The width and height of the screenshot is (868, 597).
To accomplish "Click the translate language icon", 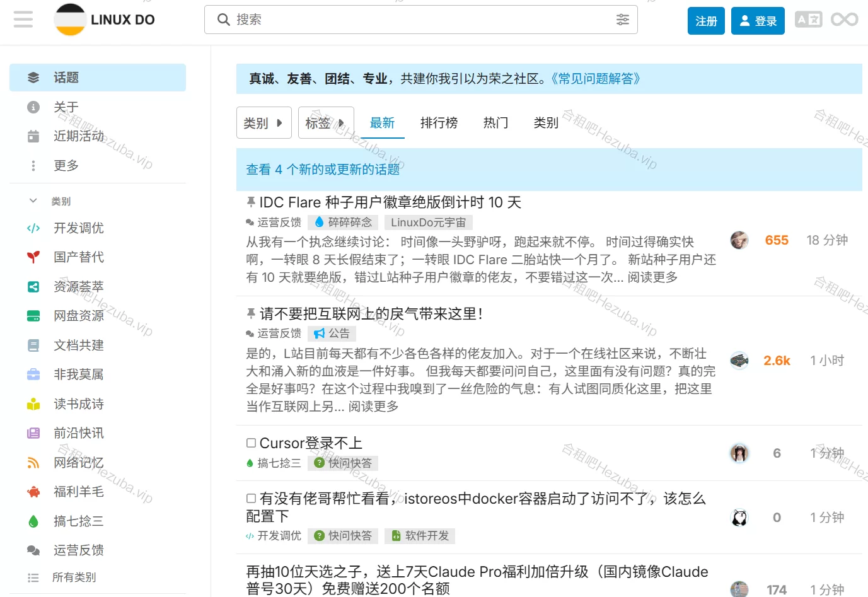I will click(x=808, y=20).
